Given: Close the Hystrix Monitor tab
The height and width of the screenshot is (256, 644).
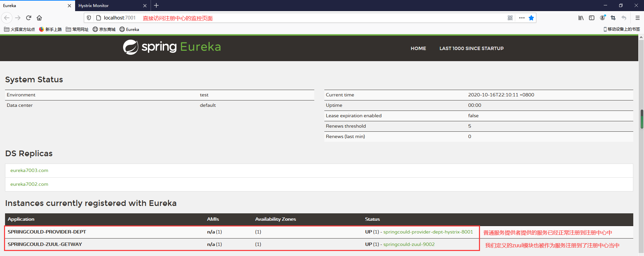Looking at the screenshot, I should [x=145, y=6].
